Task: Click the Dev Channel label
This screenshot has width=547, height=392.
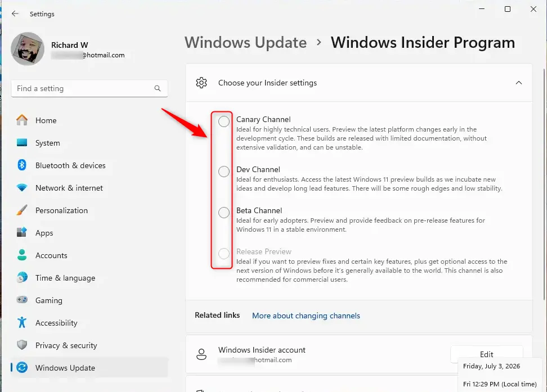Action: point(258,169)
